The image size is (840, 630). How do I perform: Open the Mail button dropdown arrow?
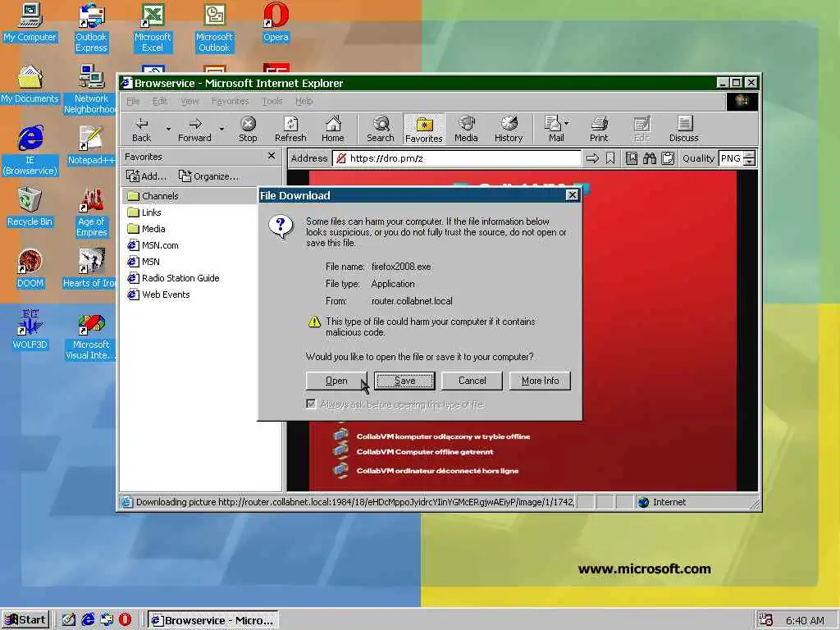tap(567, 123)
